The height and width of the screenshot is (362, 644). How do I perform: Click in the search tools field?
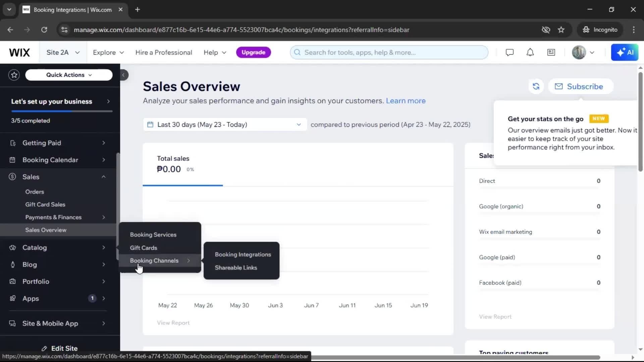[x=389, y=52]
